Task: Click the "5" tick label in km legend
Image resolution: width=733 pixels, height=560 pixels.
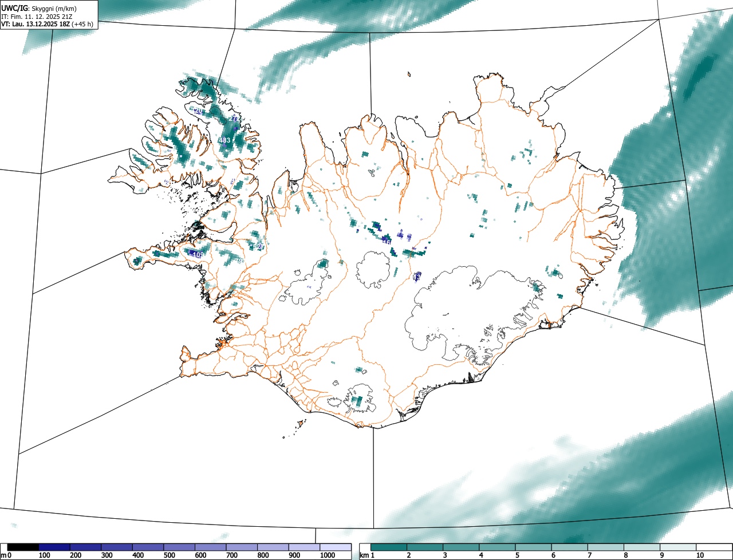Action: [518, 555]
